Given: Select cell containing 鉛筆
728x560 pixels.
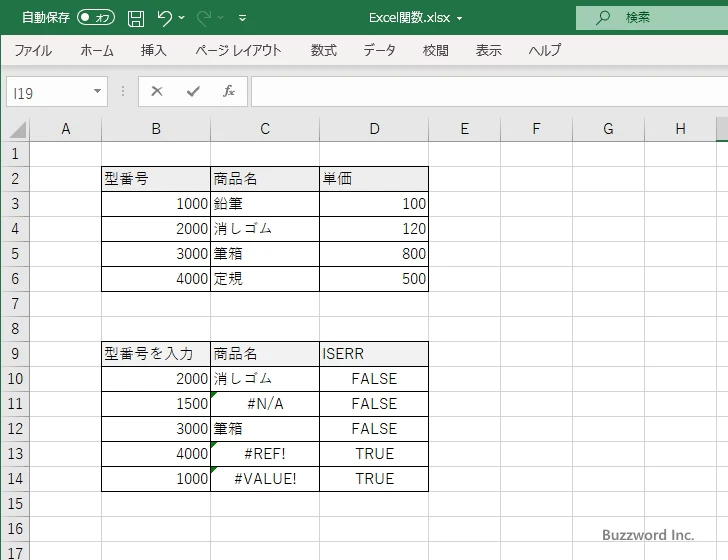Looking at the screenshot, I should pos(265,204).
